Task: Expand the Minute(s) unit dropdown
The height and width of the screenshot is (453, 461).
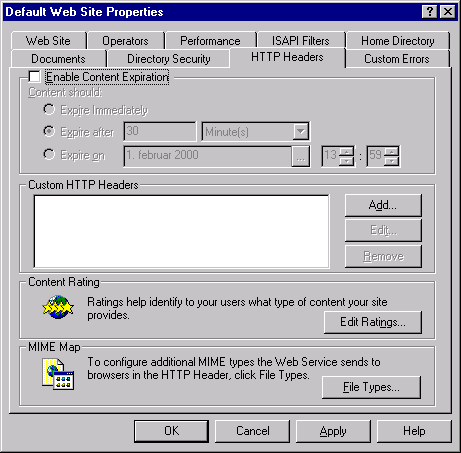Action: pos(300,132)
